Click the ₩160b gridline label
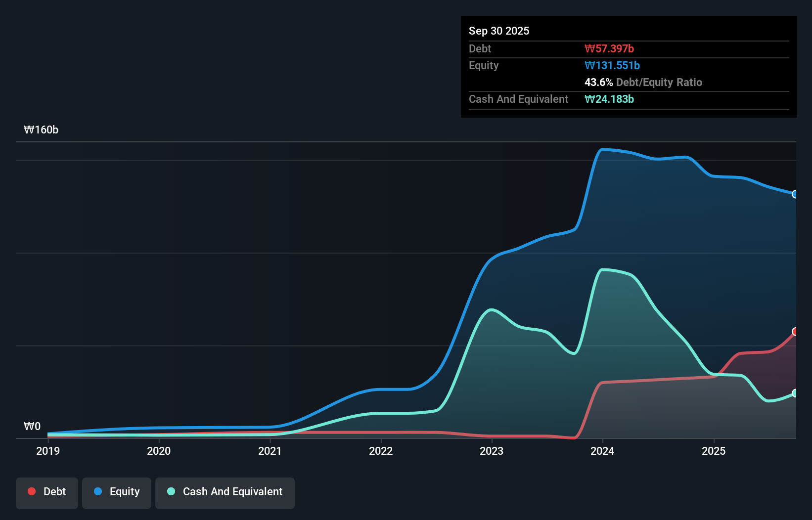 coord(41,130)
